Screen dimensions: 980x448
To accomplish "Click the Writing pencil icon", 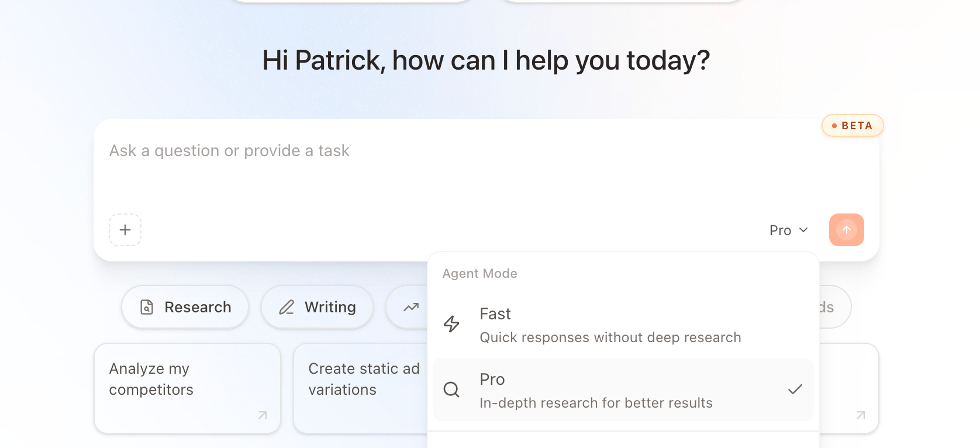I will tap(287, 307).
